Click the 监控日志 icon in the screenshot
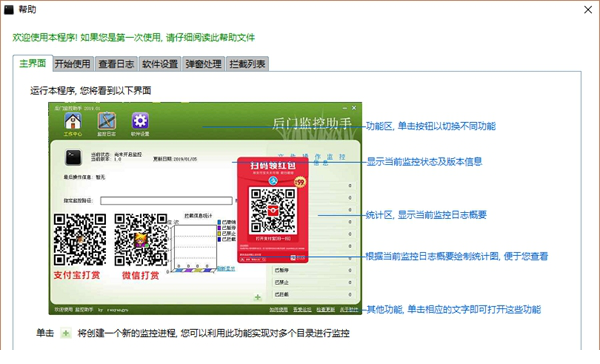Screen dimensions: 600x364 tap(106, 121)
